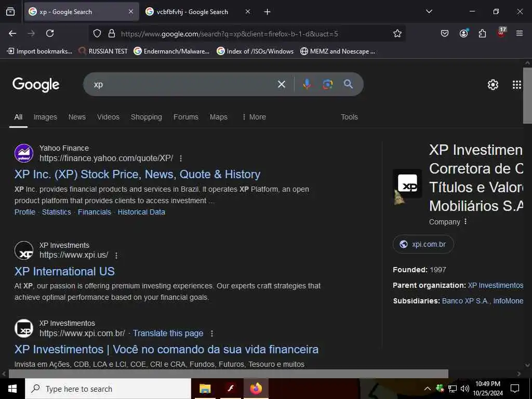532x399 pixels.
Task: Open Import bookmarks toolbar item
Action: [x=39, y=51]
